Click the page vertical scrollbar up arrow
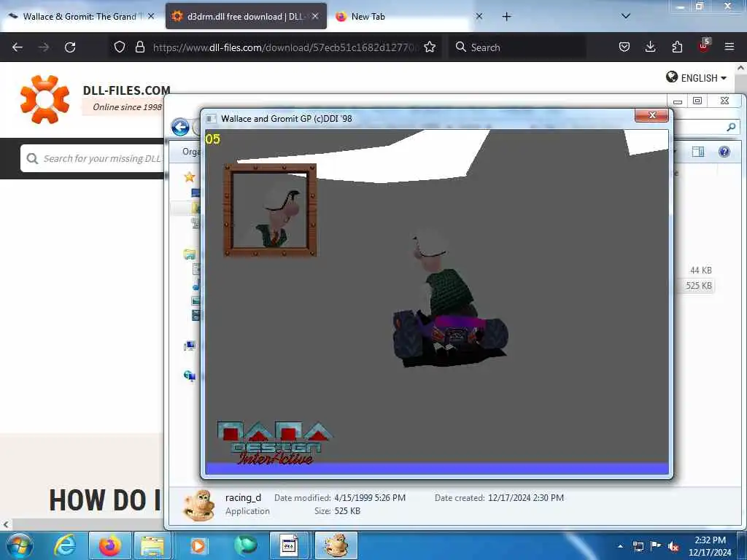Screen dimensions: 747x560 point(741,68)
